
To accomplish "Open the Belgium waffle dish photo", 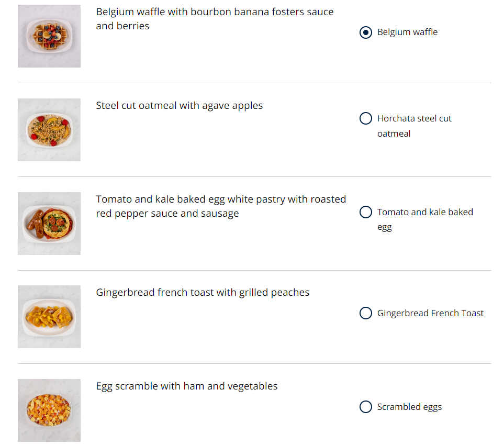I will (49, 36).
